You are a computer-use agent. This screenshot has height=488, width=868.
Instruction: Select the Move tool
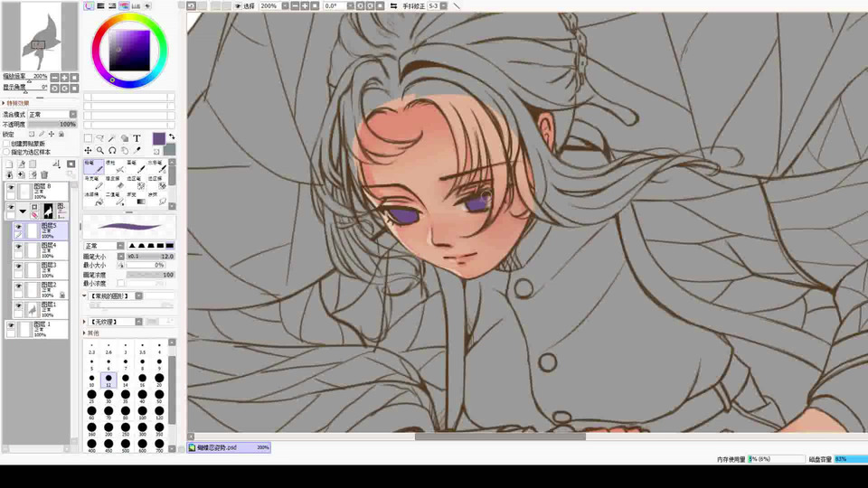[88, 151]
